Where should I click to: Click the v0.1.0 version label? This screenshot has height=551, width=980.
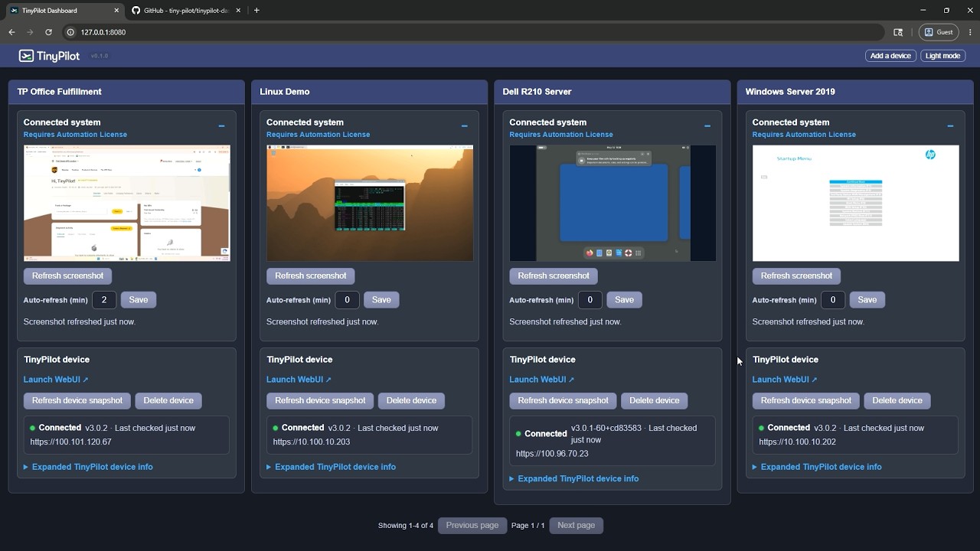100,56
